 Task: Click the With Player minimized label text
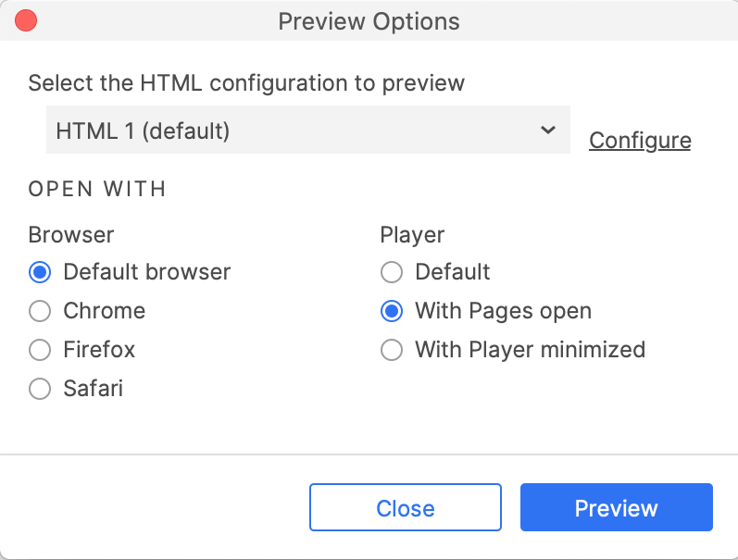point(530,350)
